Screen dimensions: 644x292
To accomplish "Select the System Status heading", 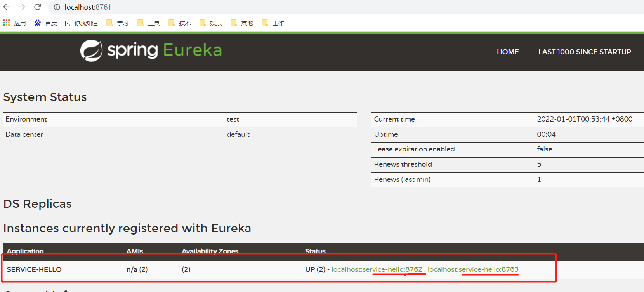I will click(45, 97).
